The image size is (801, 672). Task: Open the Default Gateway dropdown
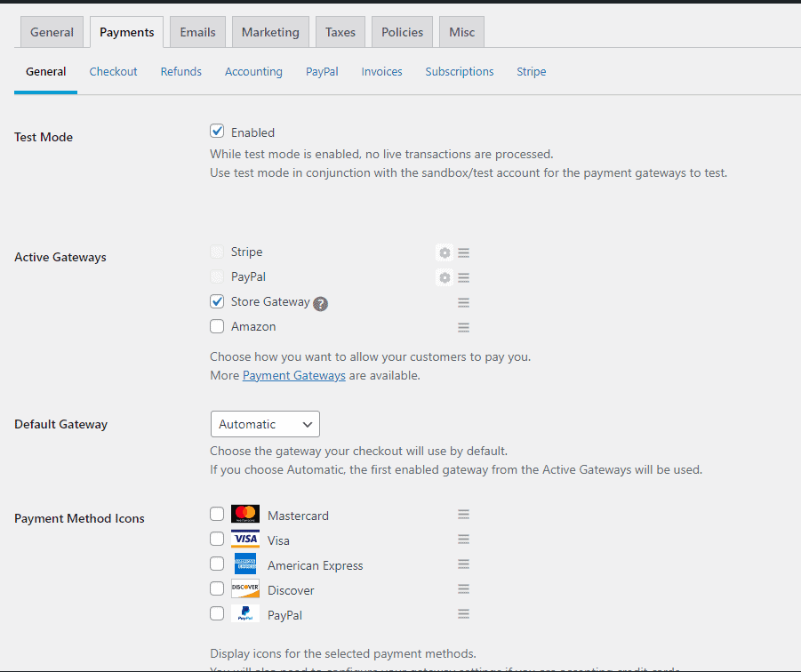pos(265,424)
